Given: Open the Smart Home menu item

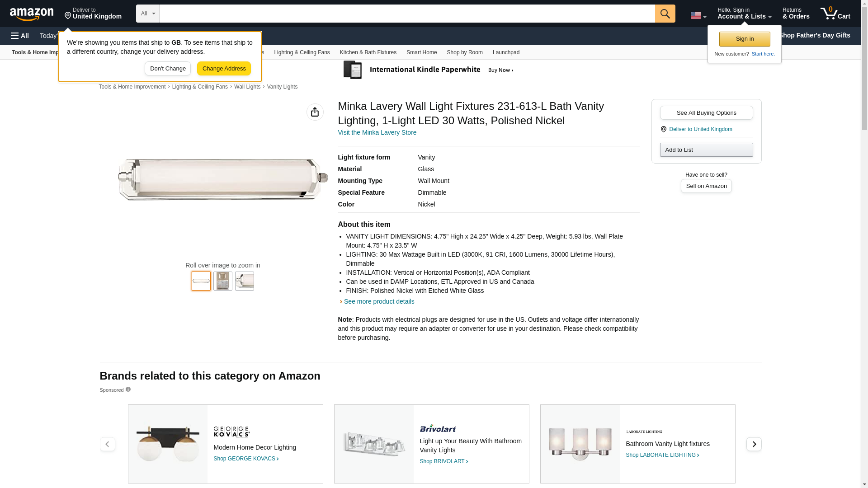Looking at the screenshot, I should (421, 52).
